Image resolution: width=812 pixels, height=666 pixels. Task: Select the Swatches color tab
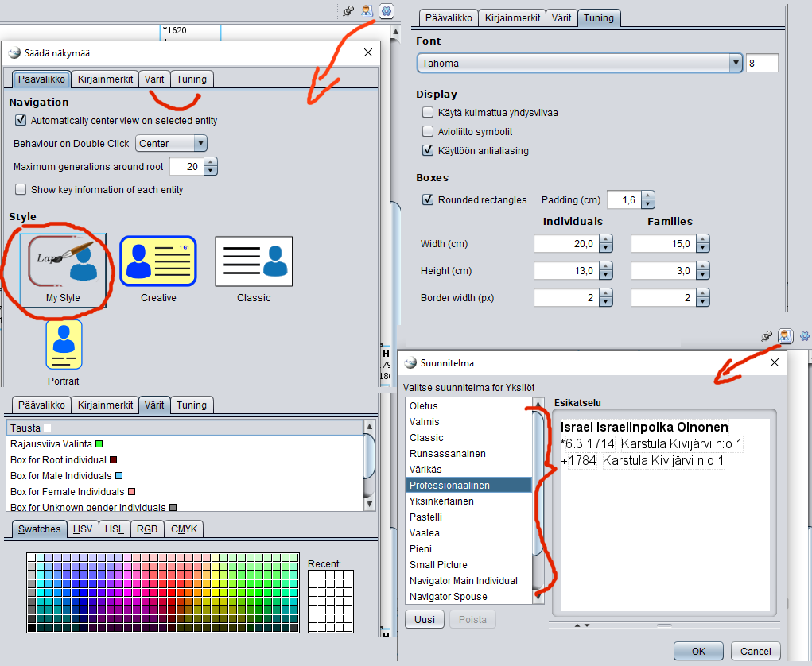[x=39, y=529]
